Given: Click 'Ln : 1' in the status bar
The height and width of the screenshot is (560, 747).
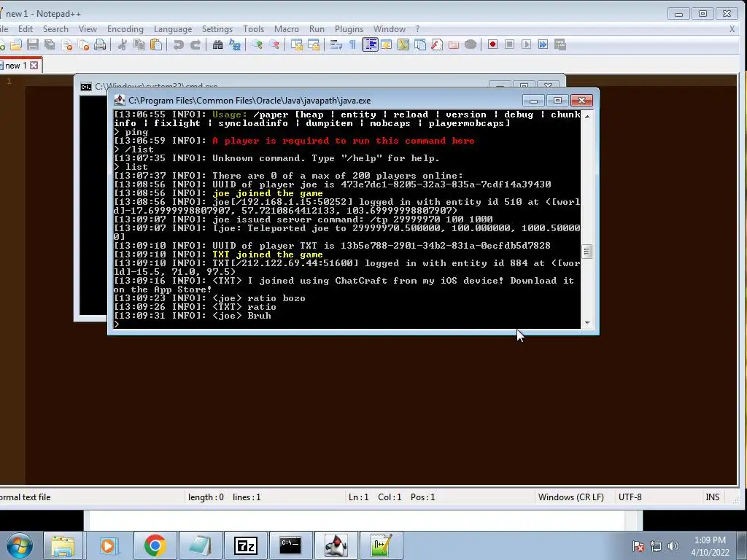Looking at the screenshot, I should coord(359,497).
